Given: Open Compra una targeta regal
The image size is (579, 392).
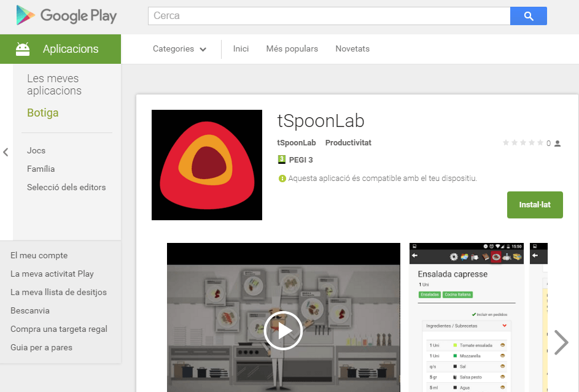Looking at the screenshot, I should point(59,329).
